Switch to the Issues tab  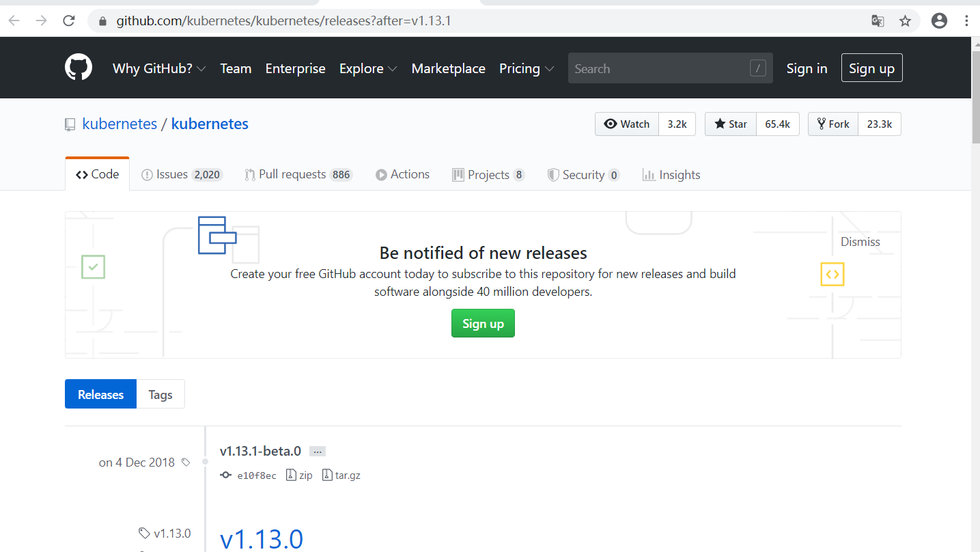[182, 174]
